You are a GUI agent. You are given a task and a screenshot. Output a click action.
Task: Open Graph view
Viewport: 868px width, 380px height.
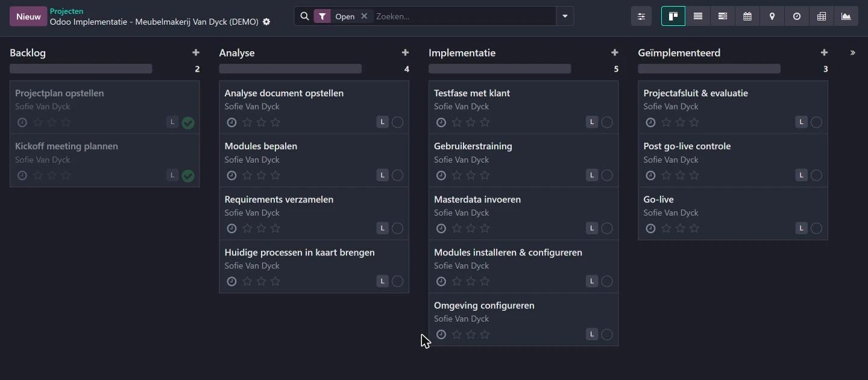point(846,16)
